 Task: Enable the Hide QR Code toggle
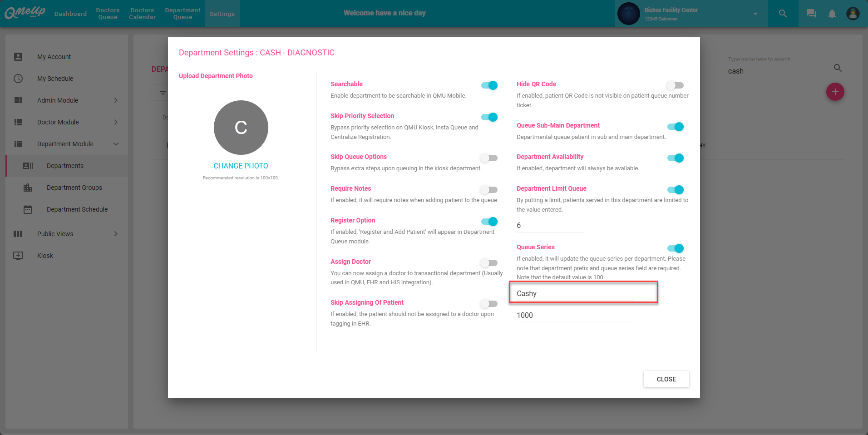point(675,85)
